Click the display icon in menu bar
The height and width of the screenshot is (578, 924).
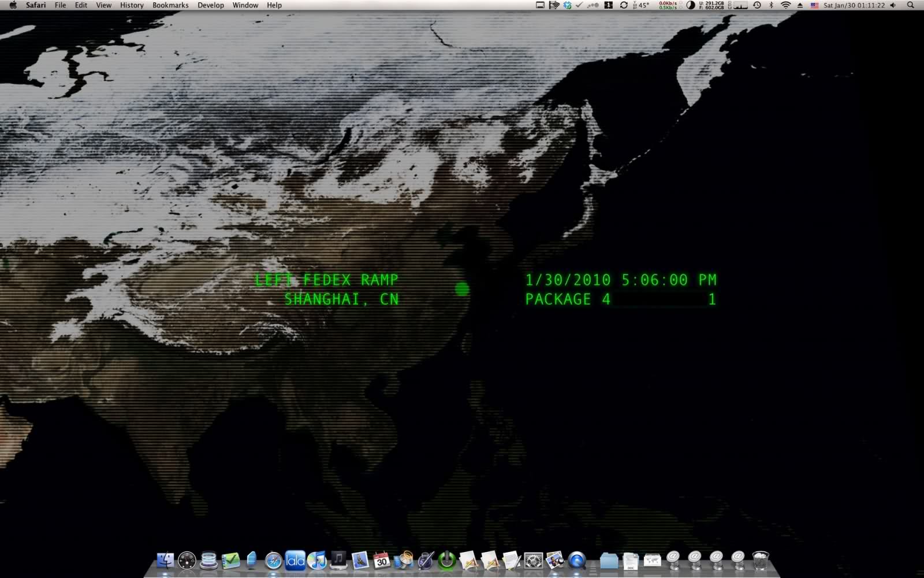(540, 5)
